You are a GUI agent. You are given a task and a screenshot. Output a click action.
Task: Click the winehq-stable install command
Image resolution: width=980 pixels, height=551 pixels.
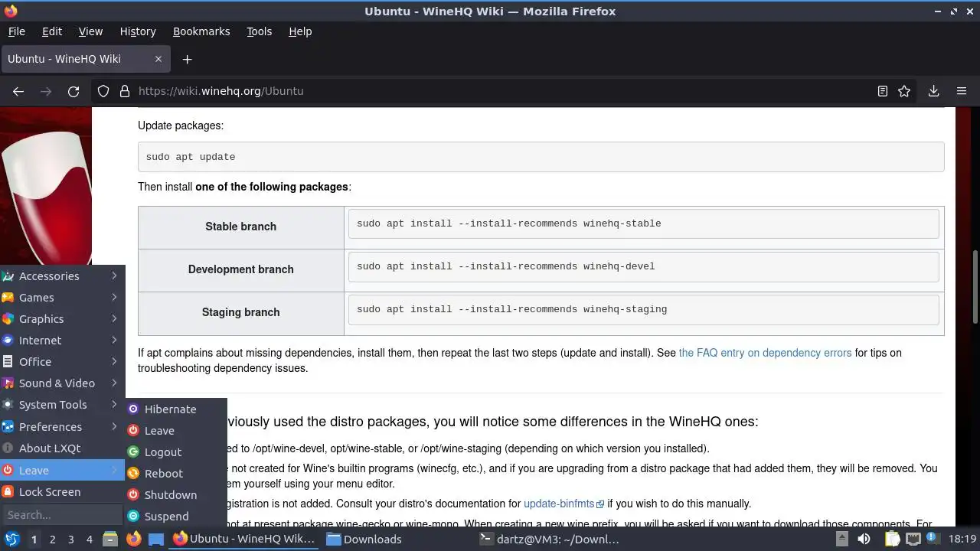click(643, 223)
